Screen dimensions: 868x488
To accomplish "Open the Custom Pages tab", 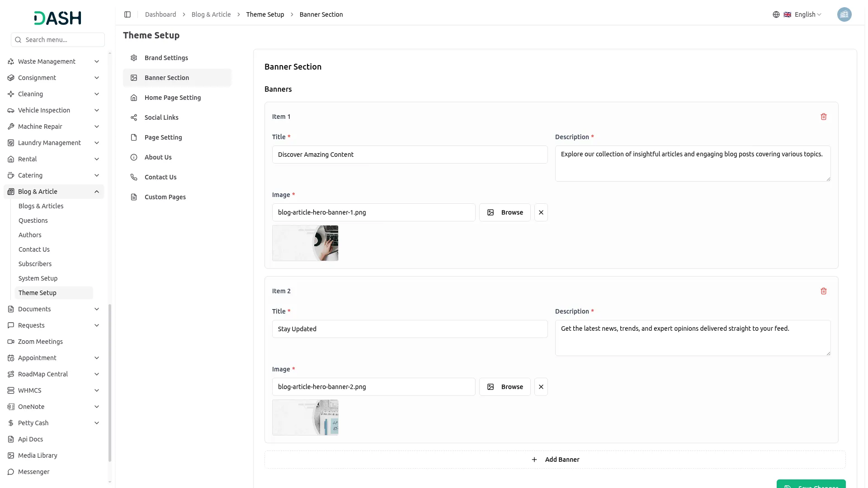I will (177, 197).
